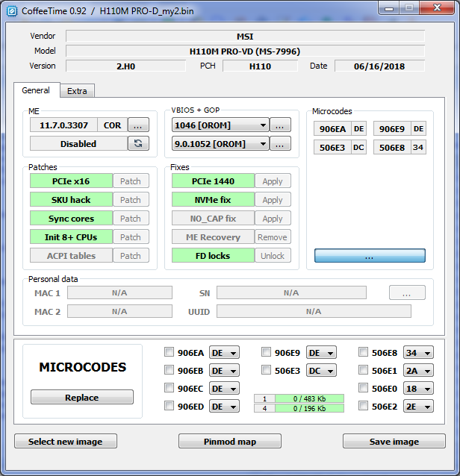This screenshot has width=460, height=476.
Task: Open 2A version dropdown for 506E1
Action: pyautogui.click(x=418, y=370)
